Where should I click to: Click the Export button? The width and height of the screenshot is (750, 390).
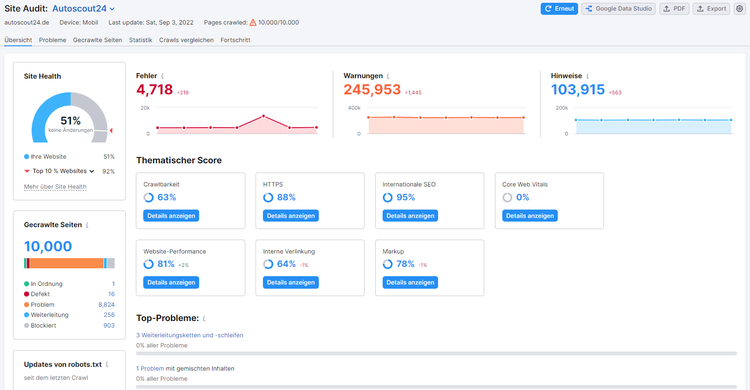[711, 9]
